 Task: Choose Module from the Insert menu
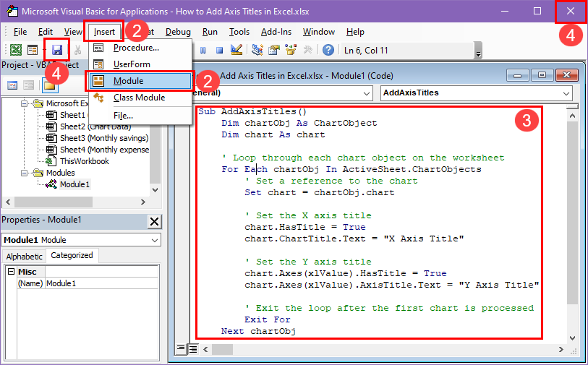[140, 81]
